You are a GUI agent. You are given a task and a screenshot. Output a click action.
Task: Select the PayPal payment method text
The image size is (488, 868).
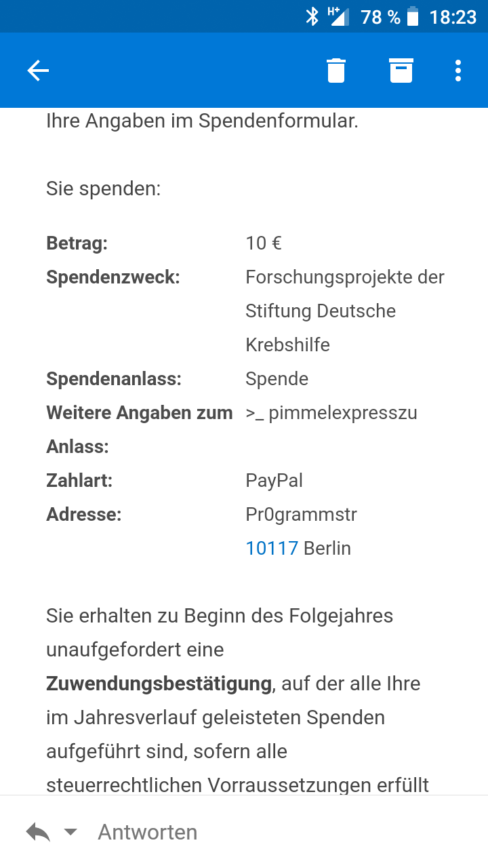coord(274,481)
